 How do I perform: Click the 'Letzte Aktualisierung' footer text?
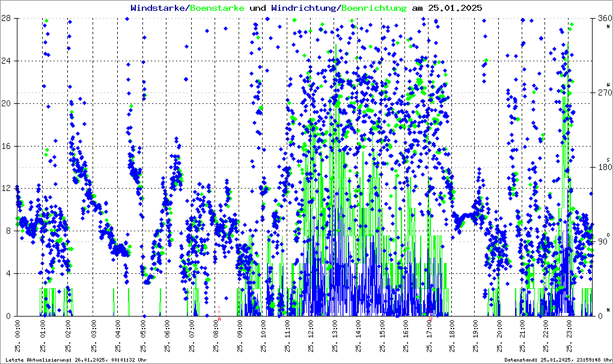pyautogui.click(x=76, y=360)
